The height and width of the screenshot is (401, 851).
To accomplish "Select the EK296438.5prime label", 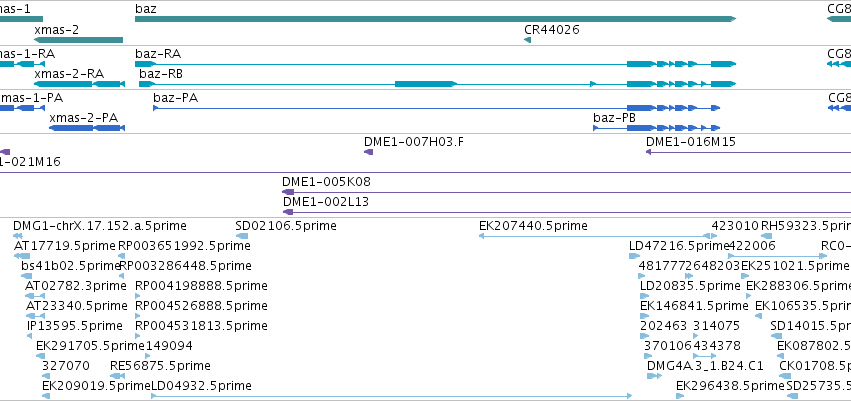I will 731,386.
